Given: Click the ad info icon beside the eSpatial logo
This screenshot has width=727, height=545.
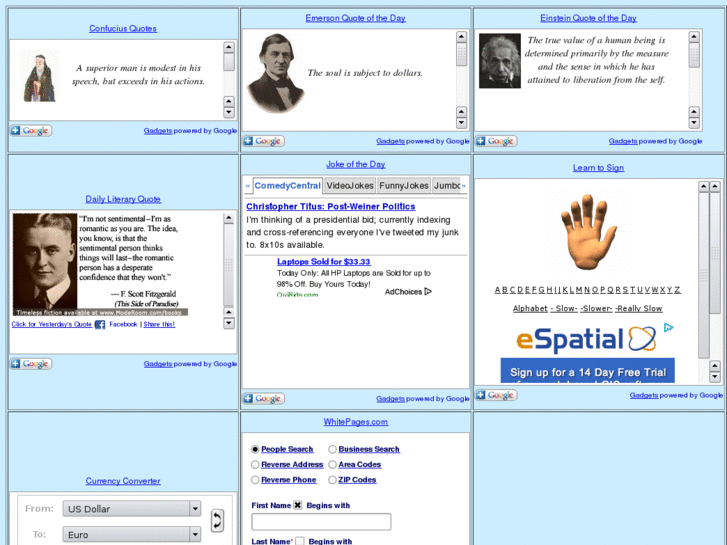Looking at the screenshot, I should click(668, 327).
